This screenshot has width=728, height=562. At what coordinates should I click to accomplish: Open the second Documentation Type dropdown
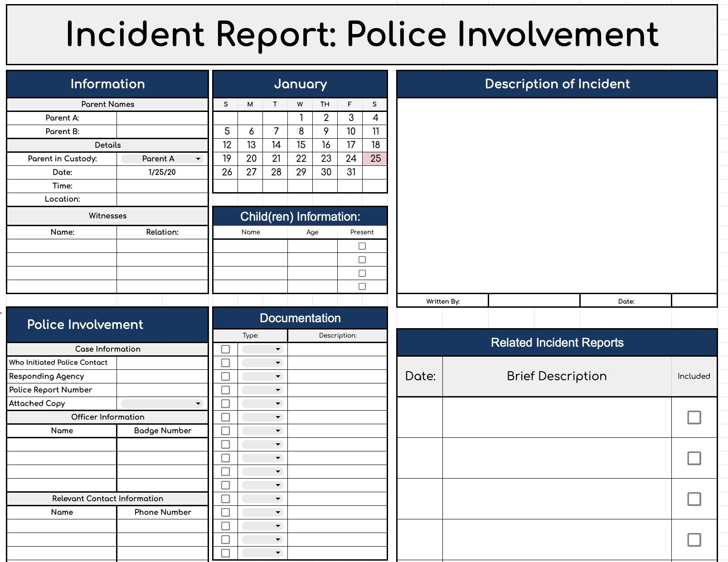262,363
